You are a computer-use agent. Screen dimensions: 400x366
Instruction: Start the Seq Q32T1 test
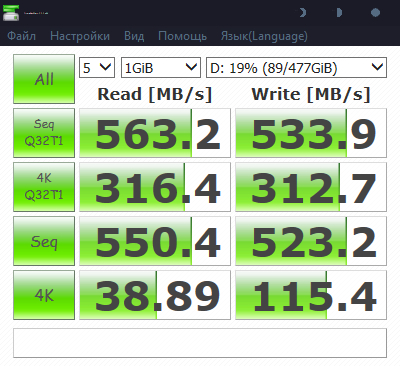point(44,133)
